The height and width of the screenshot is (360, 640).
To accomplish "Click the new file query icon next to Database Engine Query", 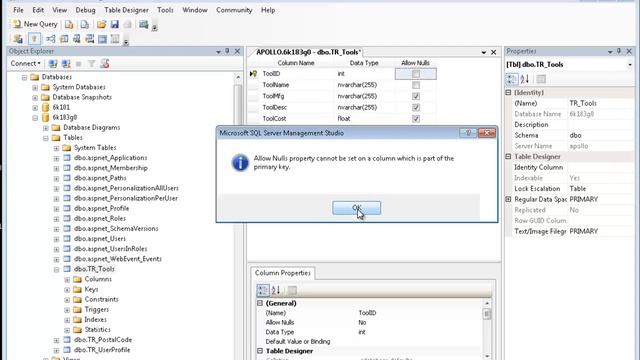I will 84,24.
